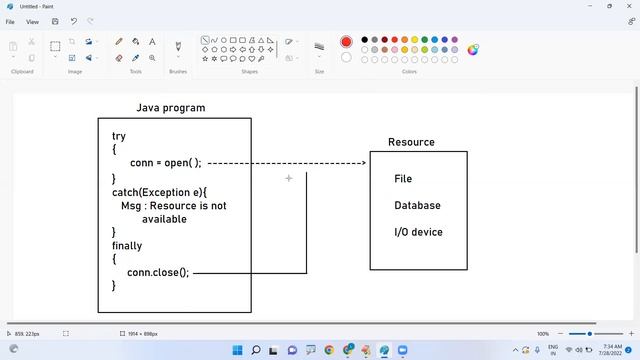Click the vertical canvas scrollbar
This screenshot has height=360, width=640.
point(636,170)
